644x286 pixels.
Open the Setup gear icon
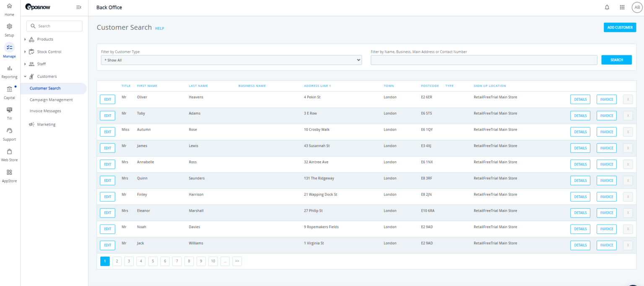(9, 26)
